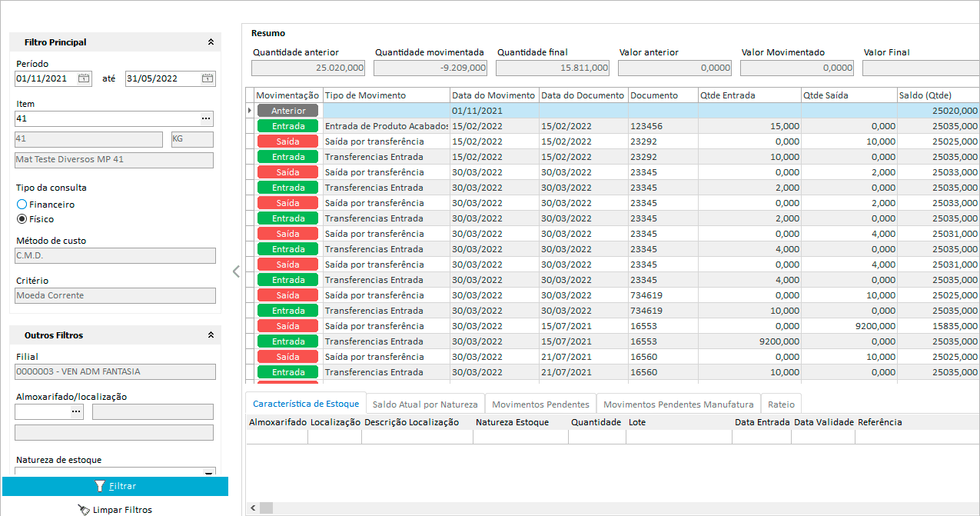Viewport: 980px width, 516px height.
Task: Click Limpar Filtros button
Action: tap(115, 509)
